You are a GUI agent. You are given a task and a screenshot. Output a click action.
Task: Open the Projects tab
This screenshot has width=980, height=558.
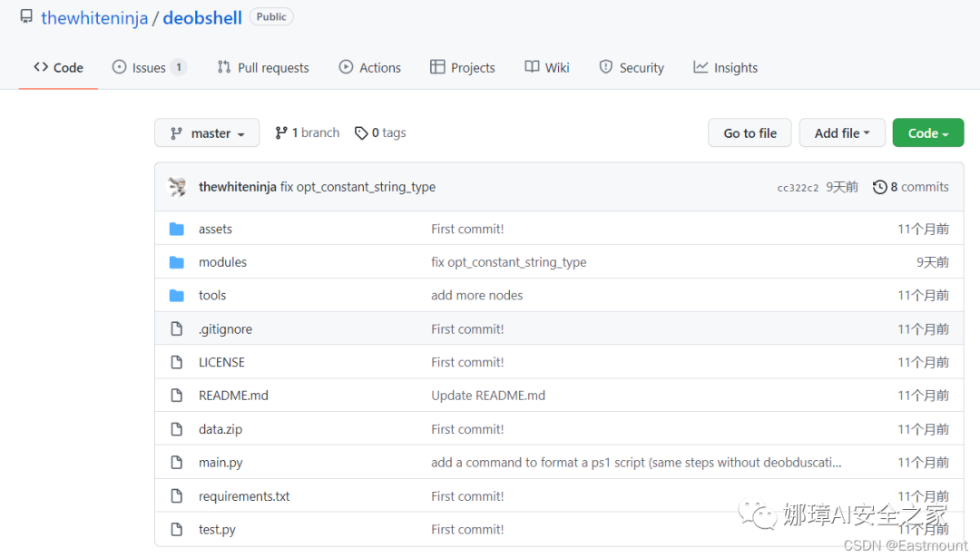click(x=463, y=67)
